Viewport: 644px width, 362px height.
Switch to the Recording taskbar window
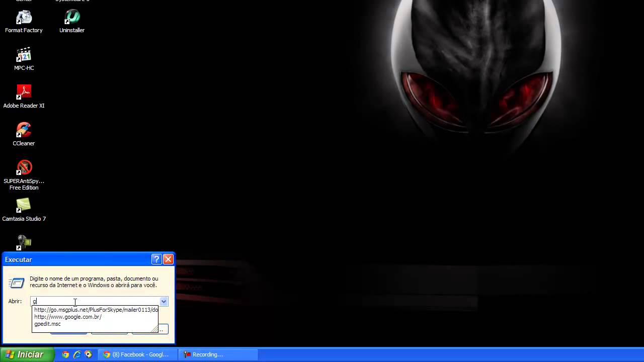pyautogui.click(x=219, y=354)
